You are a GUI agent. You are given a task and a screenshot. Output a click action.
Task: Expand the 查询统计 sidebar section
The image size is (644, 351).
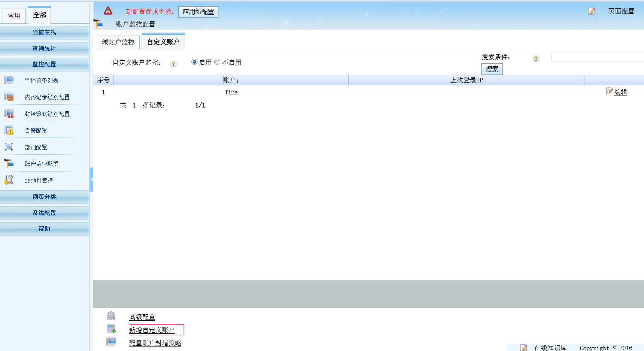[44, 48]
